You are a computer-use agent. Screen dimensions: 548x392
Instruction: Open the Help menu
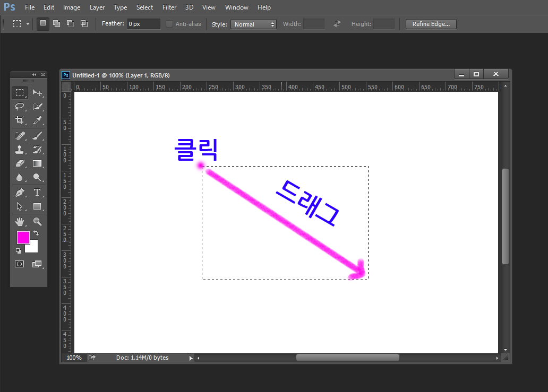264,7
